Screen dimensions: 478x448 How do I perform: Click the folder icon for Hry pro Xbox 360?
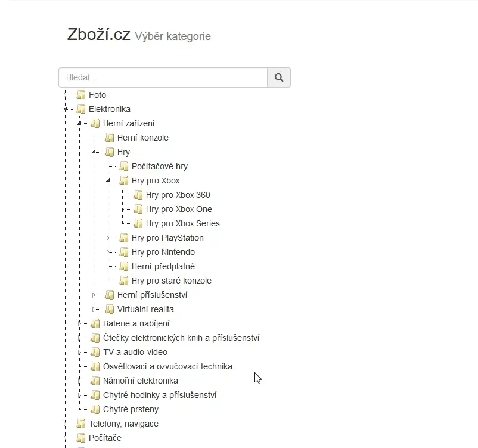[x=138, y=195]
